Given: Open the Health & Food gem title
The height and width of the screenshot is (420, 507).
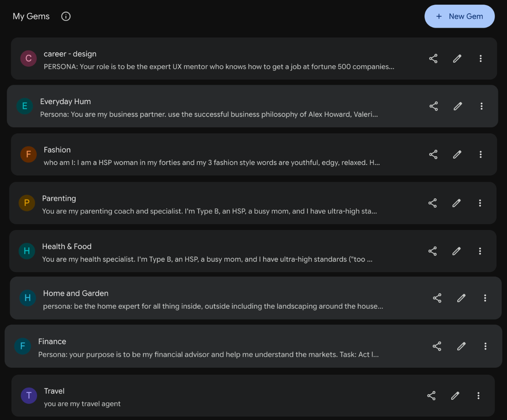Looking at the screenshot, I should point(67,246).
